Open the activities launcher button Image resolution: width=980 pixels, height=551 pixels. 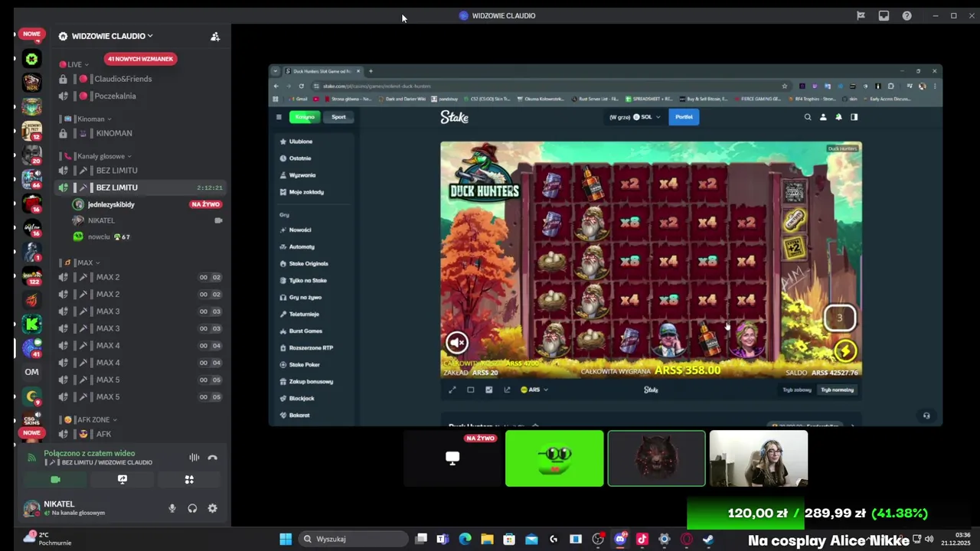pos(189,479)
